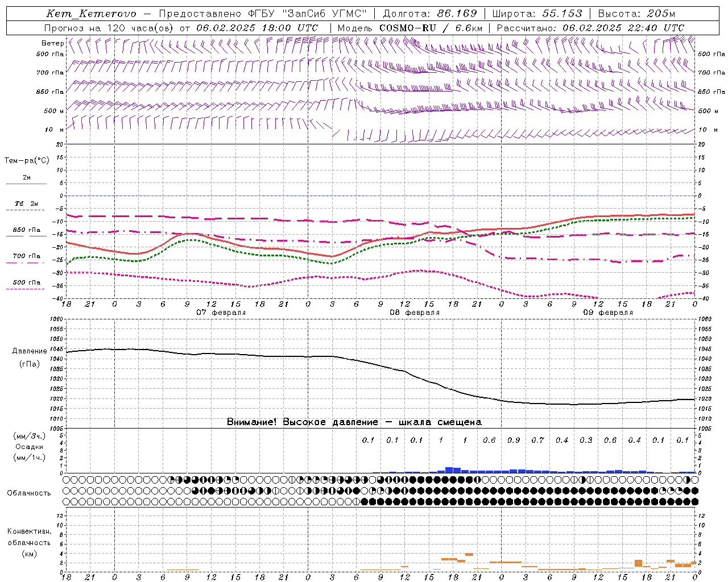Viewport: 728px width, 582px height.
Task: Click the '(гПа)' pressure unit label
Action: click(30, 364)
